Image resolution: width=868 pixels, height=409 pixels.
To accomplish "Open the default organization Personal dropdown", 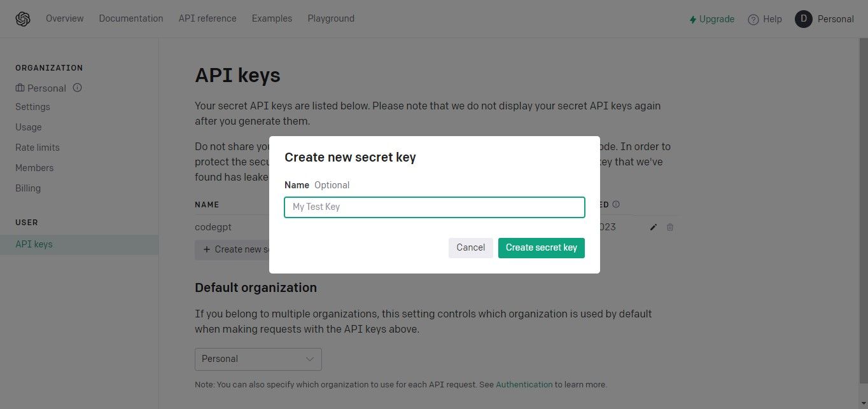I will 258,359.
